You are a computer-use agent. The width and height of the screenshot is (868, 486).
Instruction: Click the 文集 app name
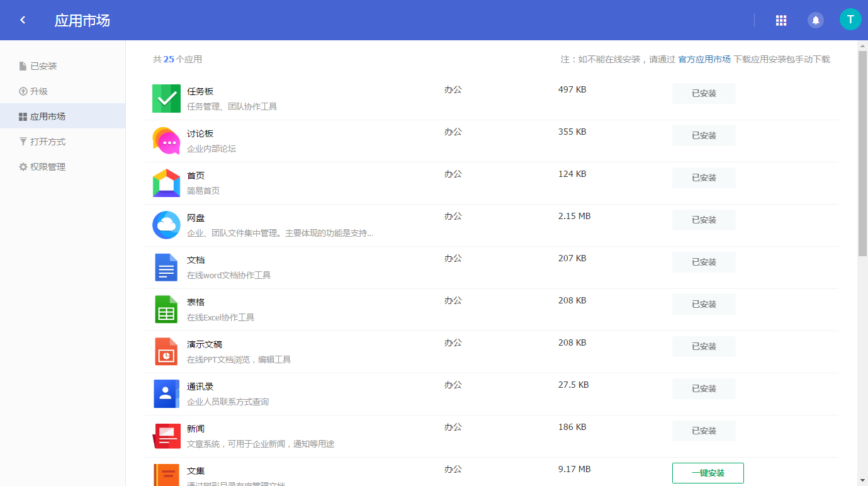196,471
